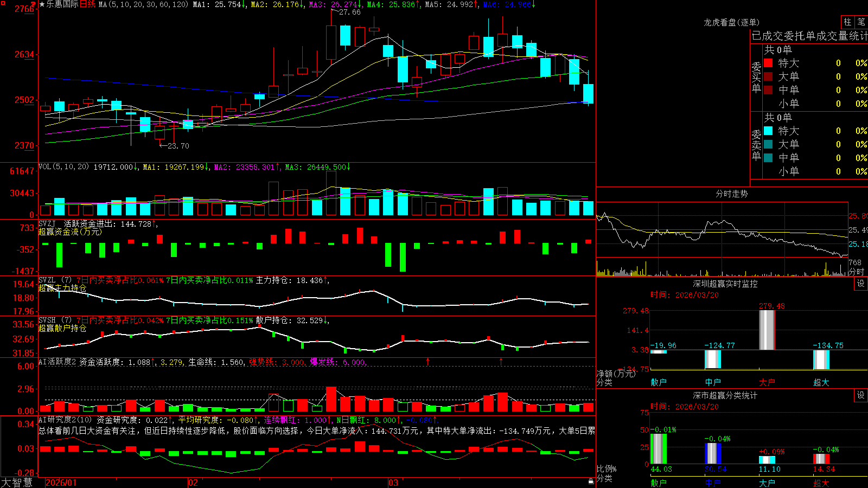Image resolution: width=868 pixels, height=488 pixels.
Task: Click the 分时走势 panel title
Action: tap(731, 194)
